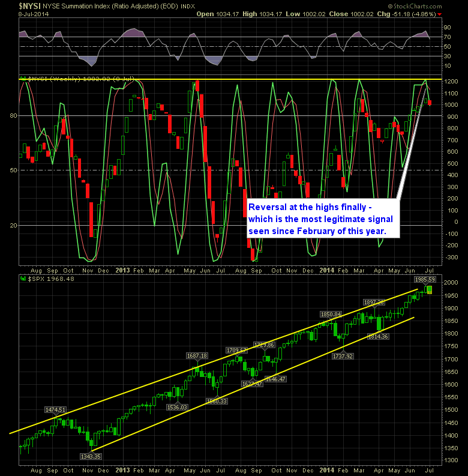Screen dimensions: 468x476
Task: Click the 1737.92 price label
Action: (343, 356)
